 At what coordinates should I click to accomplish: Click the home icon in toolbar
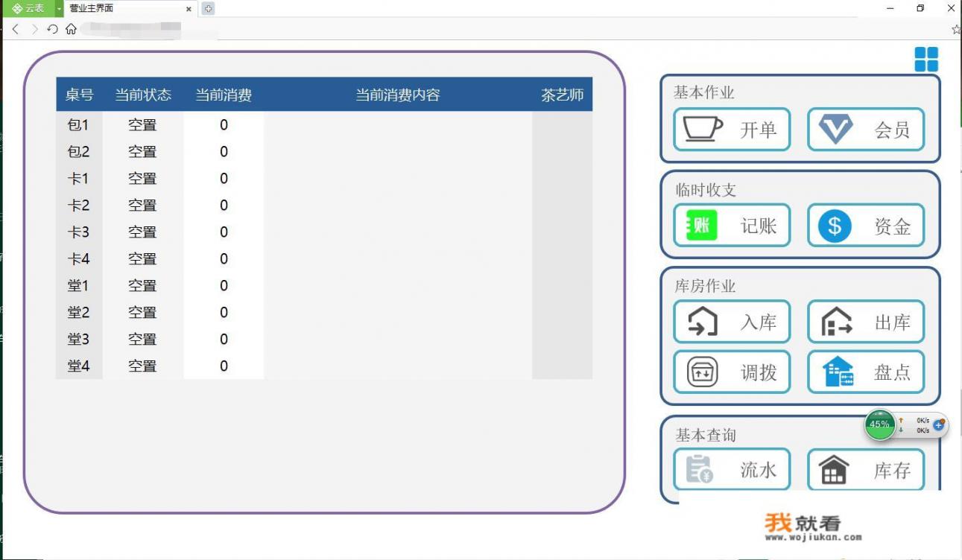click(71, 29)
